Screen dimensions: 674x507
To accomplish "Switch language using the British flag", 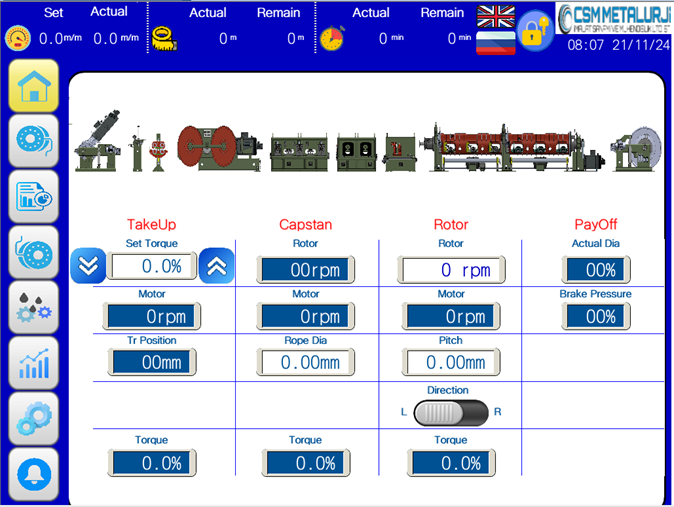I will click(x=495, y=17).
